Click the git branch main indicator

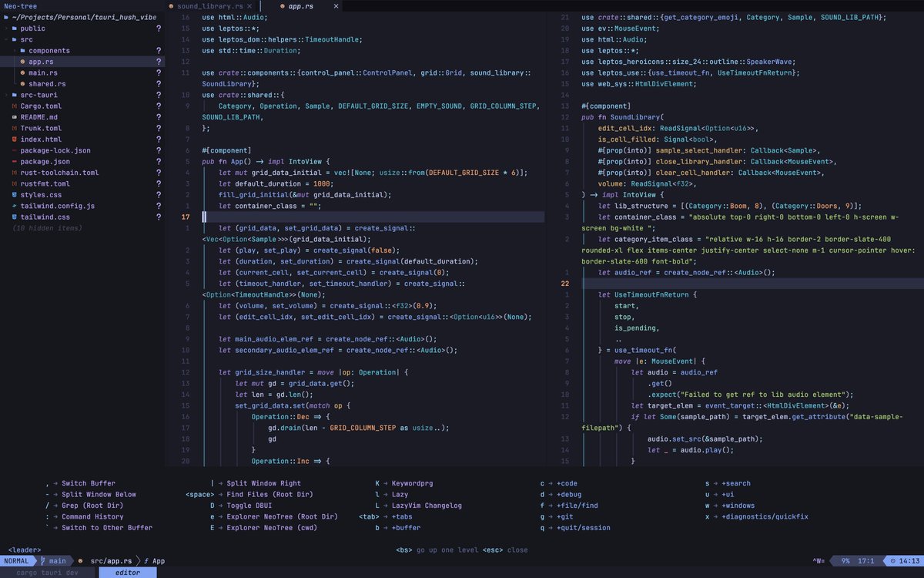tap(56, 560)
